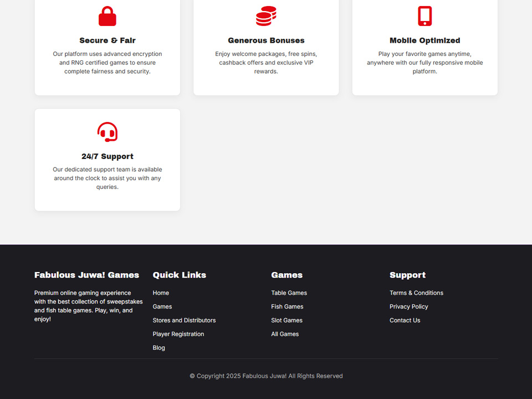532x399 pixels.
Task: Click the red padlock Secure & Fair icon
Action: tap(108, 17)
